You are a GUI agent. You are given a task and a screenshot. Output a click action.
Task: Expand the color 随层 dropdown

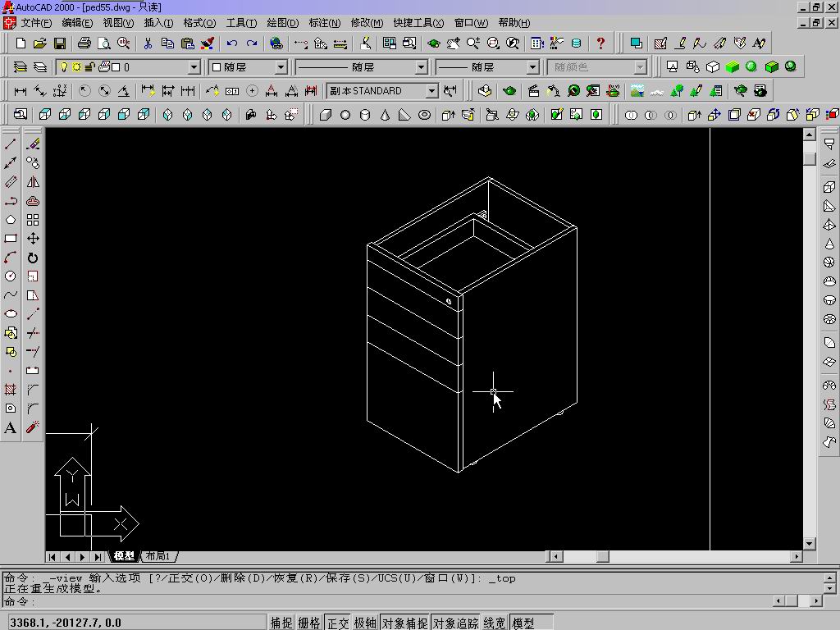[281, 67]
